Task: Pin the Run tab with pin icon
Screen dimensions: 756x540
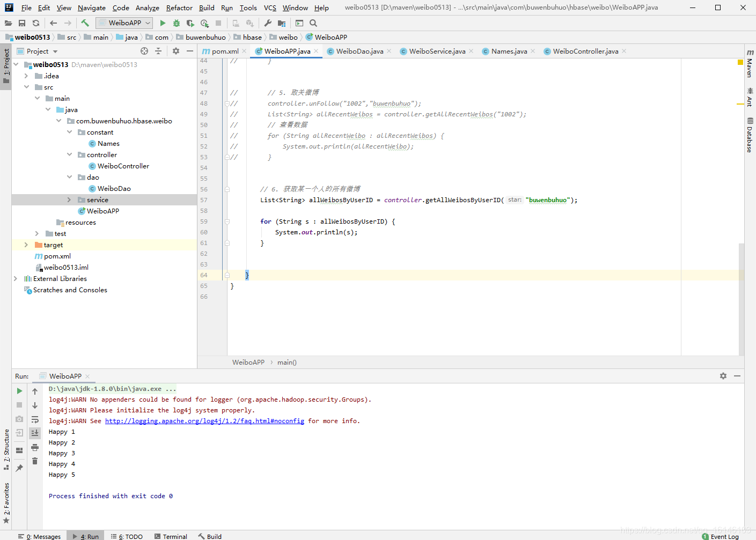Action: click(x=19, y=468)
